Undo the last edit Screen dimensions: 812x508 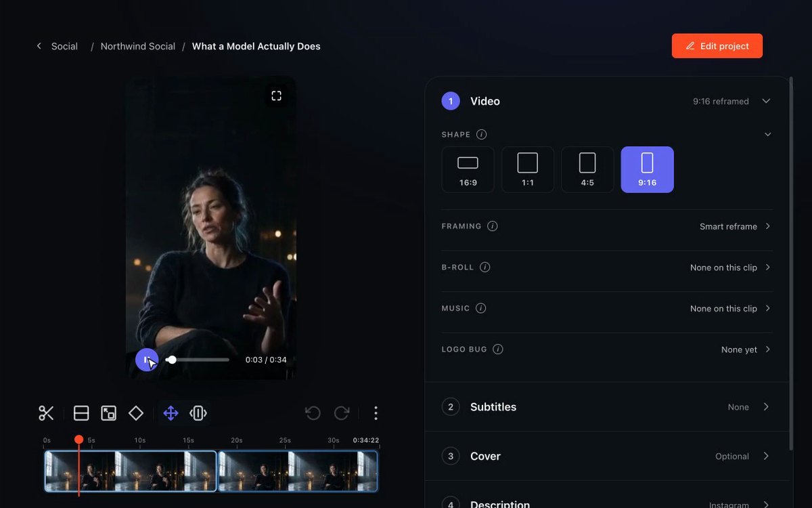pos(313,412)
